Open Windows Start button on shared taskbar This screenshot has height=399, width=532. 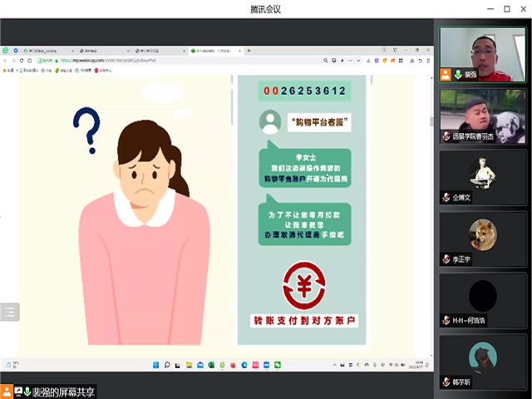click(155, 365)
